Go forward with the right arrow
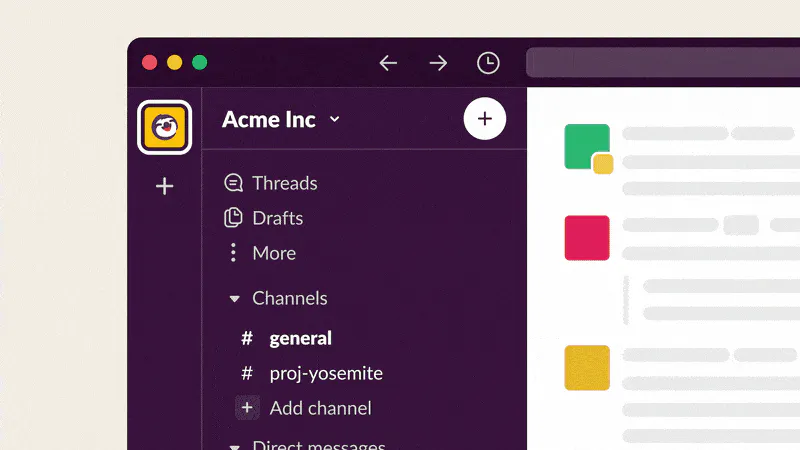800x450 pixels. (438, 63)
